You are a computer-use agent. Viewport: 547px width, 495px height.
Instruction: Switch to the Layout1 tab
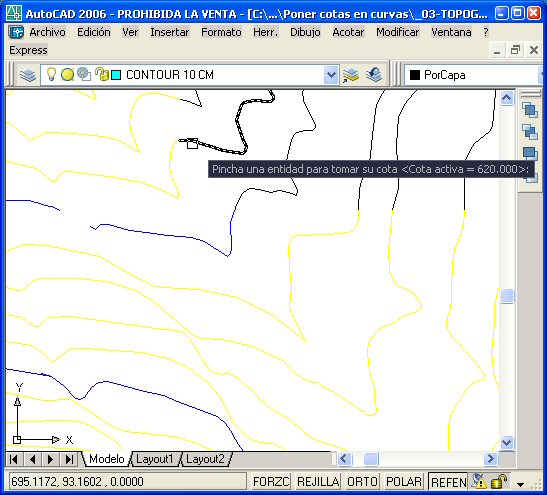pos(155,459)
